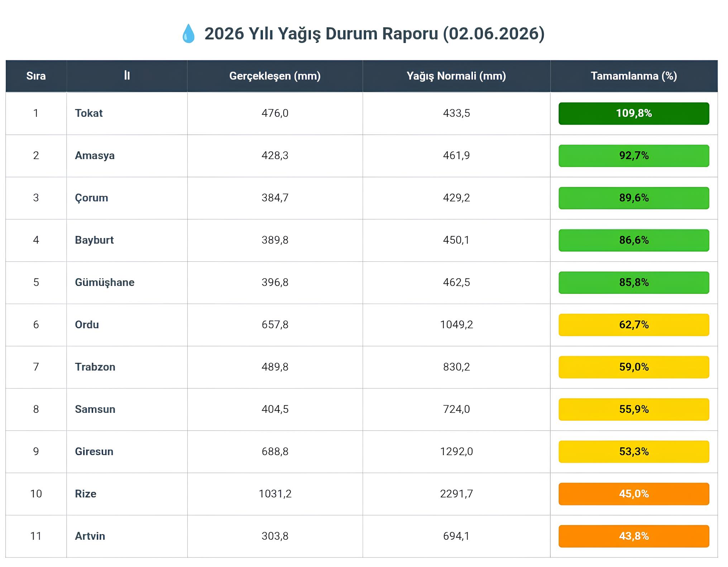Image resolution: width=728 pixels, height=567 pixels.
Task: Click Rize's actual rainfall value 1031,2
Action: [275, 494]
